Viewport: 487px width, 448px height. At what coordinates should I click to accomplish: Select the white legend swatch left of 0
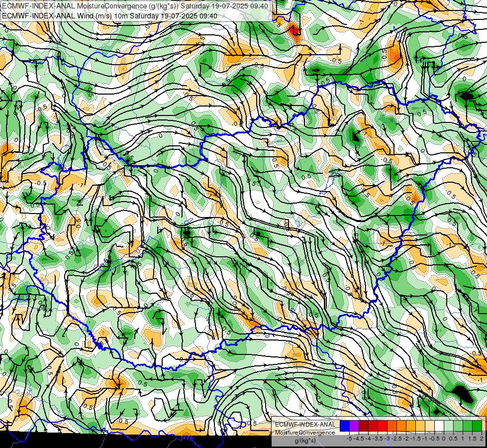[439, 426]
